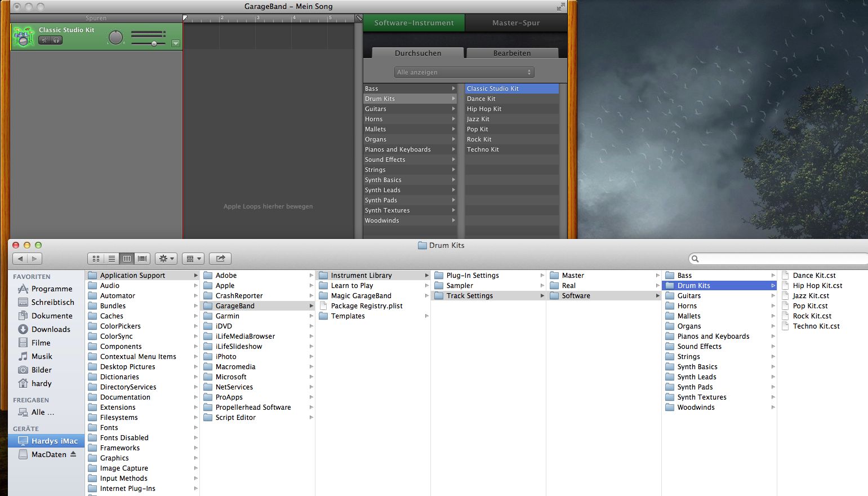This screenshot has height=496, width=868.
Task: Open the GarageBand folder in Finder
Action: [x=258, y=306]
